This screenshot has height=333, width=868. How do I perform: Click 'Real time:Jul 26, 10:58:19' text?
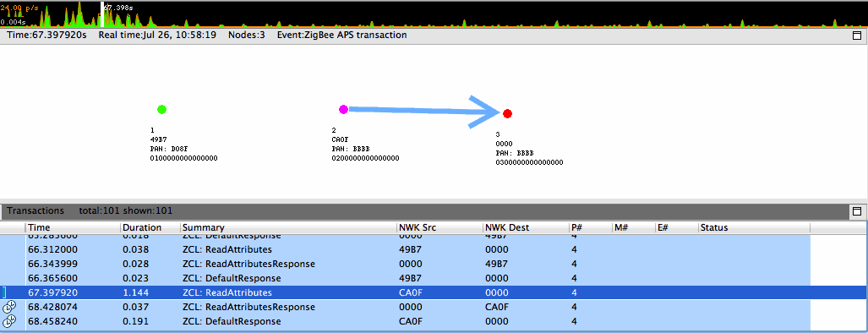pyautogui.click(x=157, y=35)
